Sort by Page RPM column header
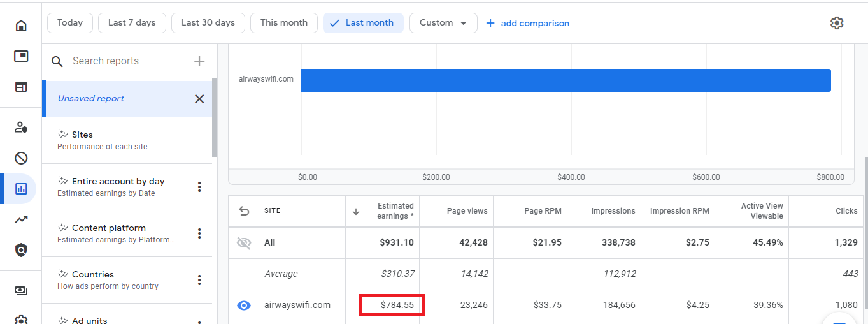868x324 pixels. (x=543, y=211)
